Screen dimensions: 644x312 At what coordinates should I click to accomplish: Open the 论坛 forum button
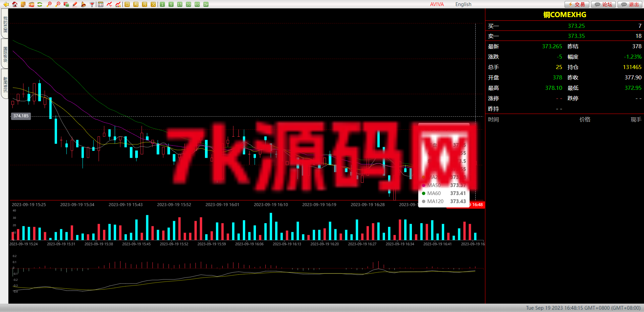click(x=603, y=4)
